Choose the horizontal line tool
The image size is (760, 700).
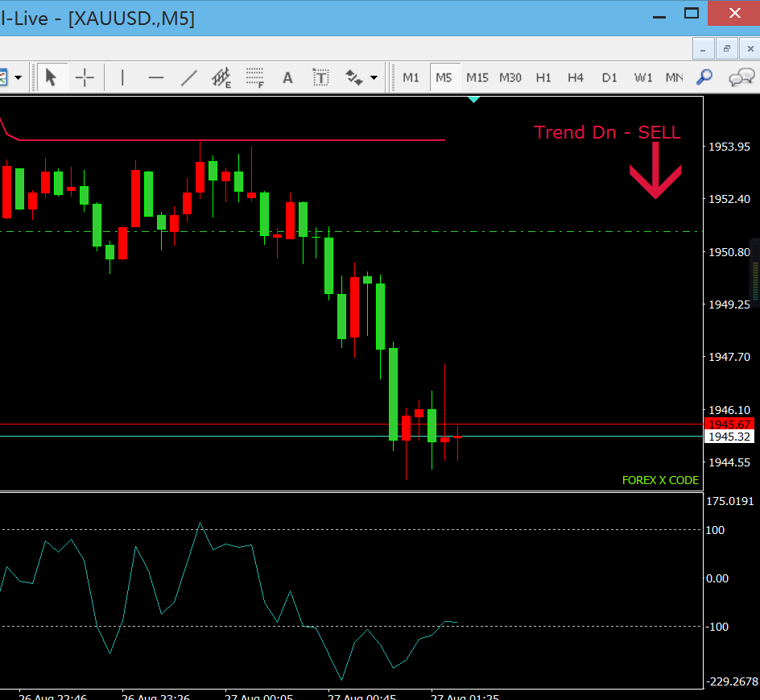(x=155, y=77)
